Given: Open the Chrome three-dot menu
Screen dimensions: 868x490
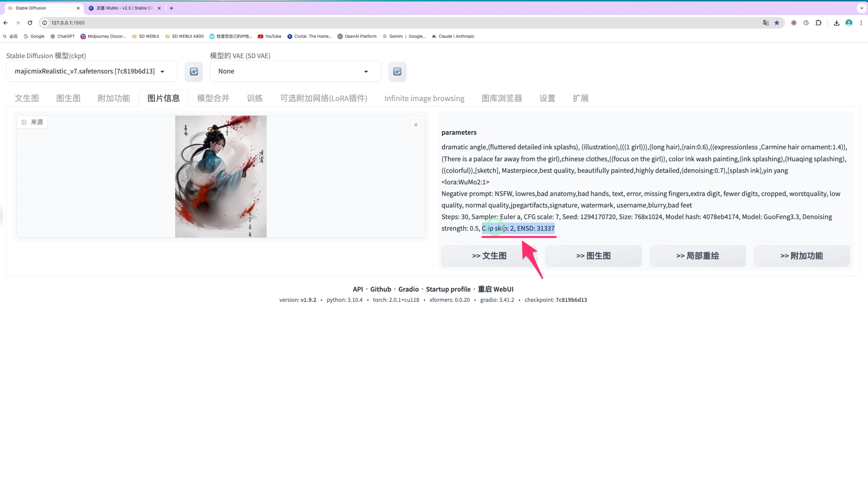Looking at the screenshot, I should [861, 22].
